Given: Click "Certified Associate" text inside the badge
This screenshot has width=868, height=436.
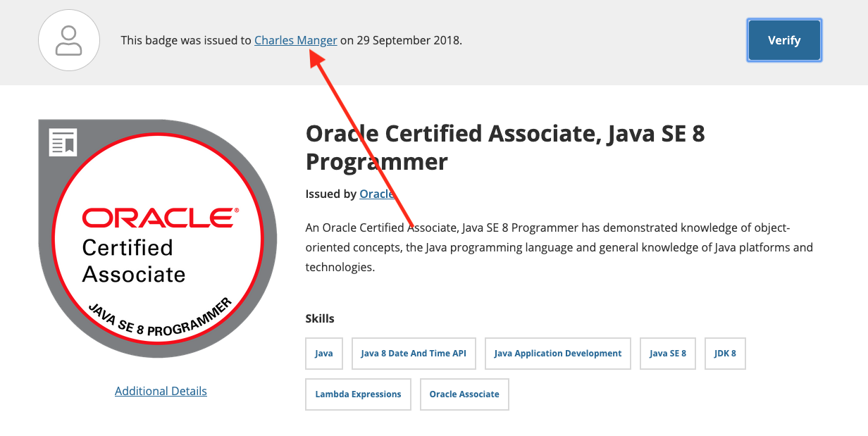Looking at the screenshot, I should coord(134,261).
